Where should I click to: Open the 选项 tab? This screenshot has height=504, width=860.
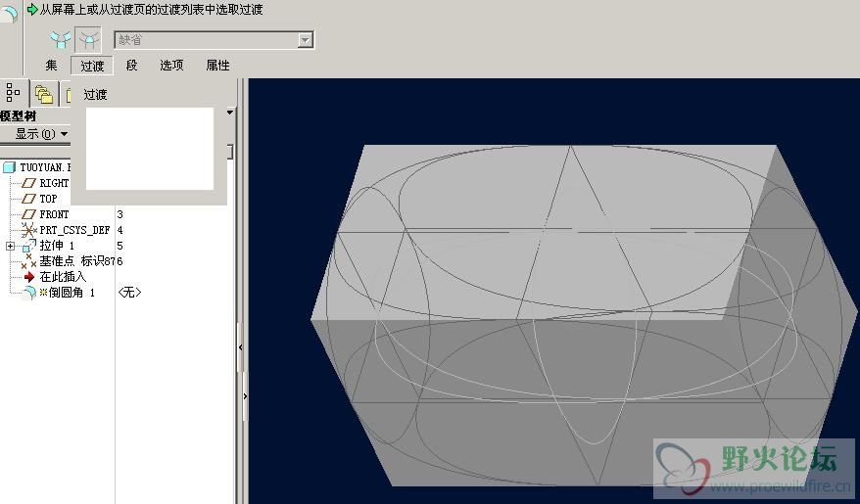tap(171, 66)
